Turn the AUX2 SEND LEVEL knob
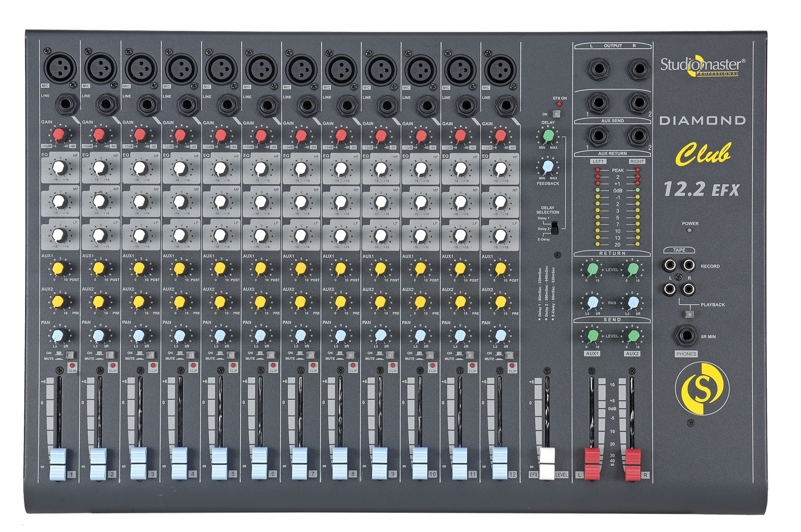 (633, 336)
